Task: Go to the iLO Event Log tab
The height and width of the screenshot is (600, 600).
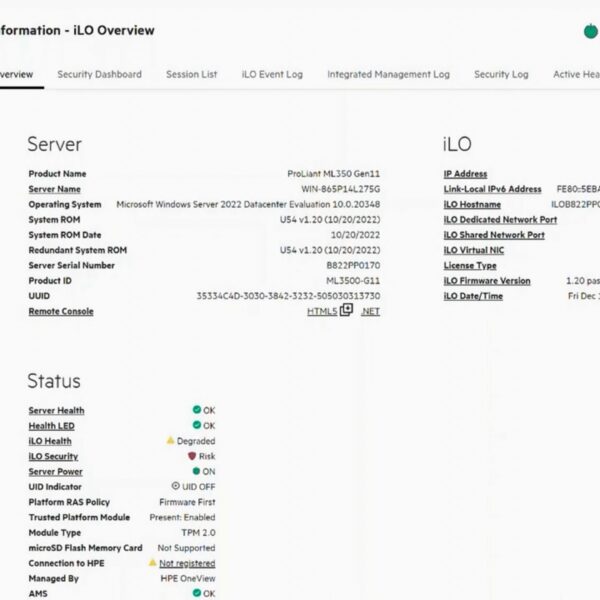Action: pos(272,74)
